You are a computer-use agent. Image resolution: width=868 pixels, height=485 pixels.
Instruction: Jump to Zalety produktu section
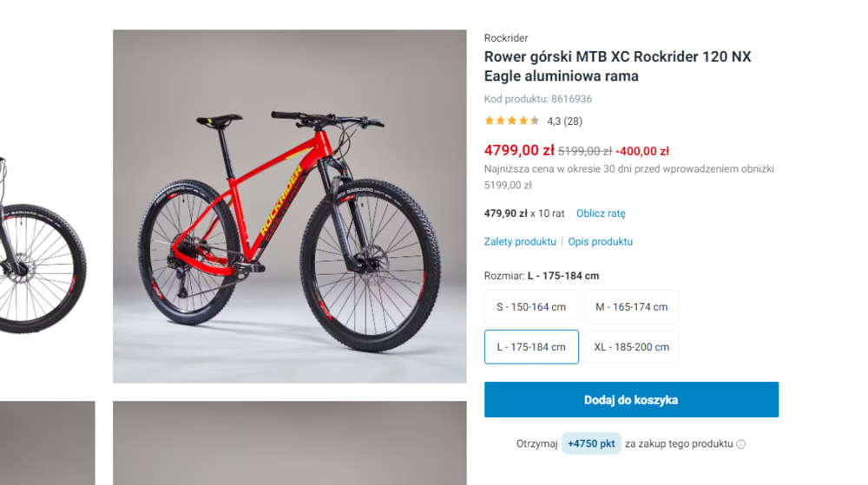[520, 242]
